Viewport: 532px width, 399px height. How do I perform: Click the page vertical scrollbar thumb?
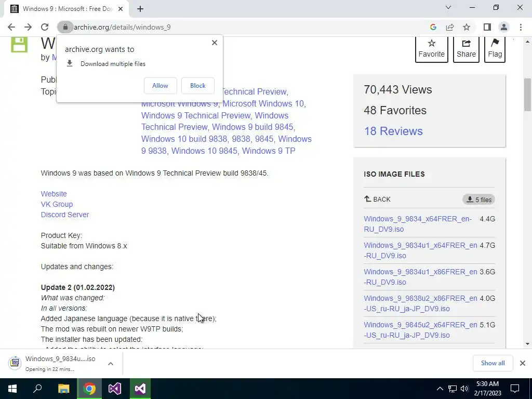[x=527, y=95]
